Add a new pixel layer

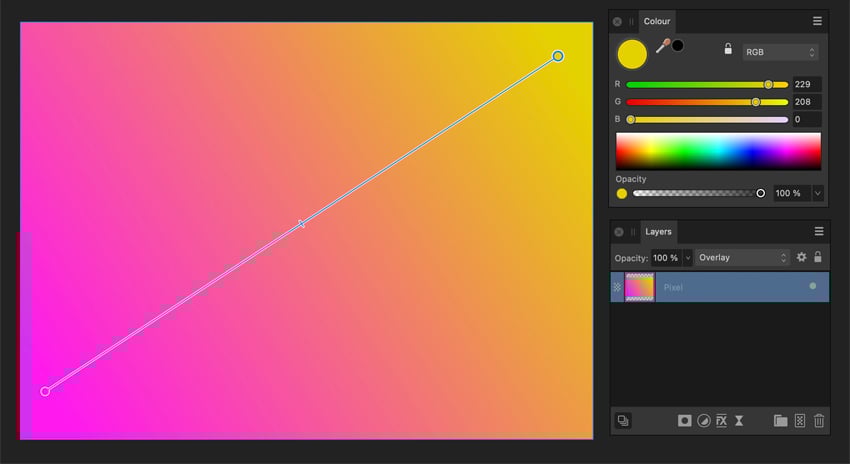(800, 421)
